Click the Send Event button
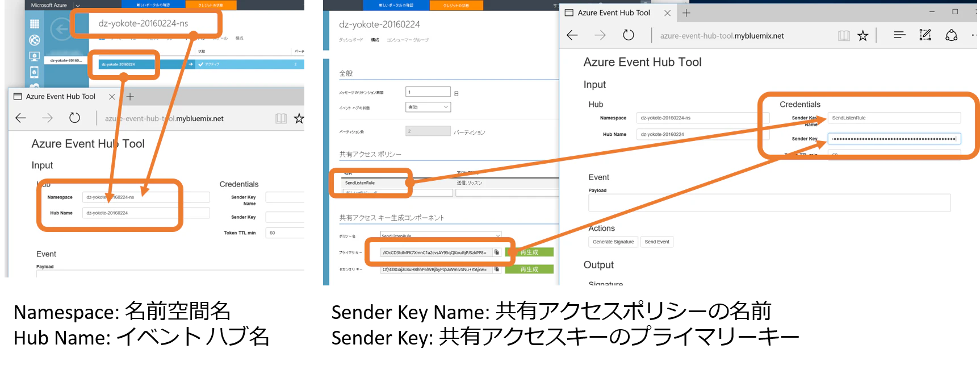The image size is (980, 365). [657, 242]
